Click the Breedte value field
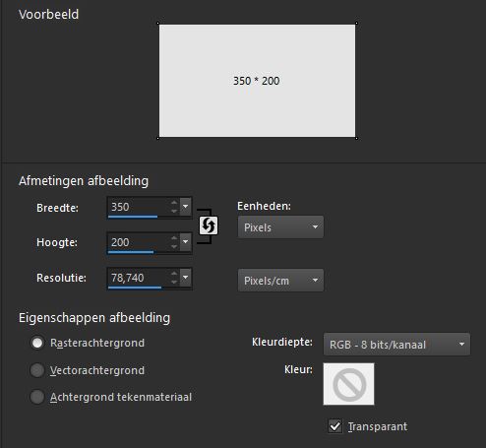This screenshot has width=486, height=448. pos(139,207)
